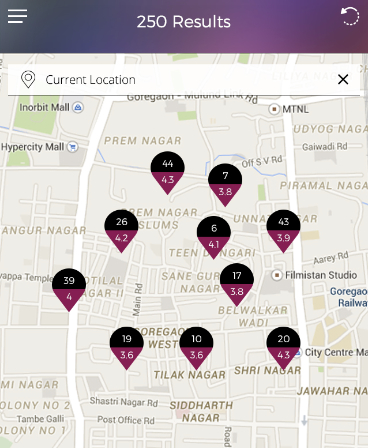This screenshot has width=368, height=448.
Task: Click the 250 Results header title
Action: click(184, 22)
